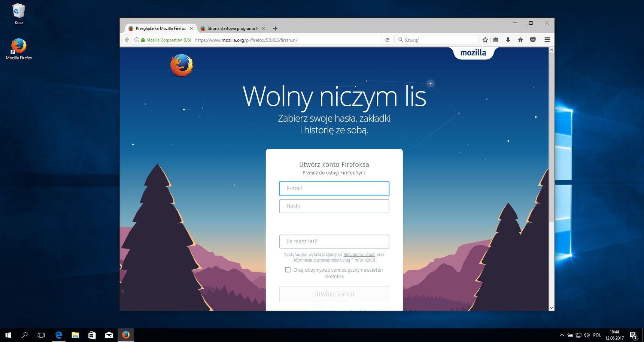Open a new tab with plus button
This screenshot has height=342, width=644.
(x=275, y=28)
